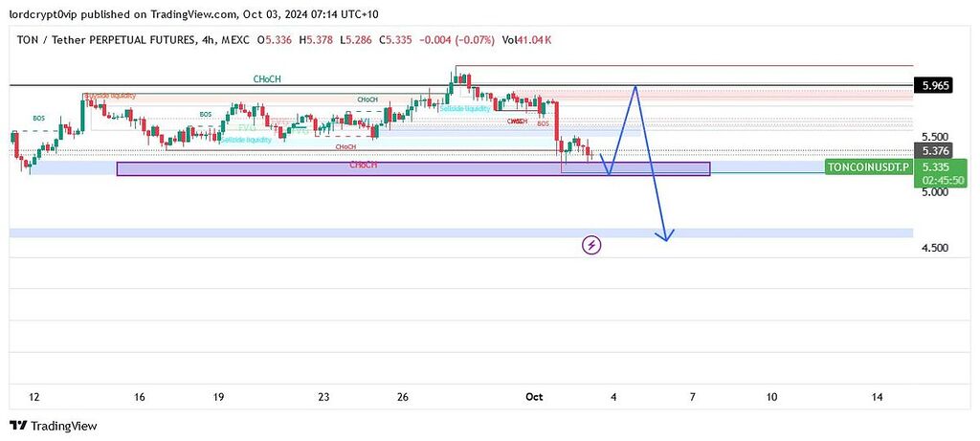Viewport: 980px width, 441px height.
Task: Select the blue projection arrow head
Action: point(663,236)
